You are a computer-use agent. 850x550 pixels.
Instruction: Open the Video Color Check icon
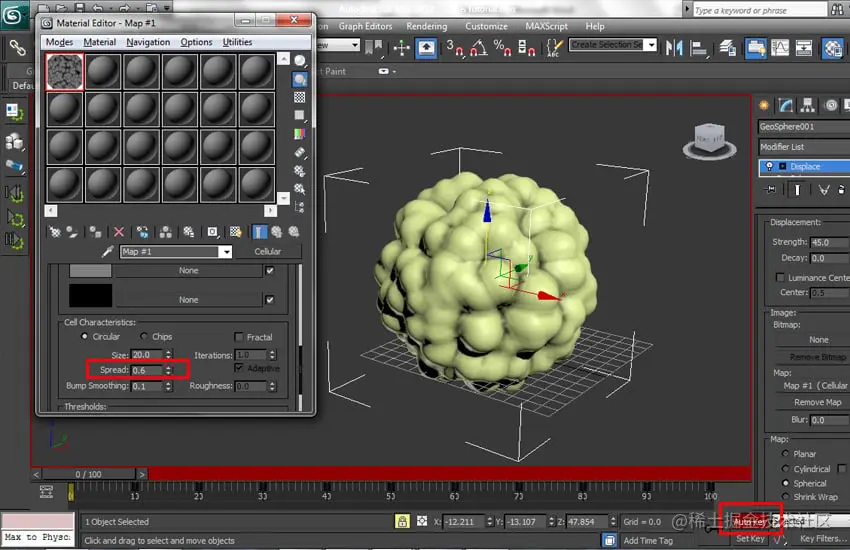pyautogui.click(x=299, y=134)
